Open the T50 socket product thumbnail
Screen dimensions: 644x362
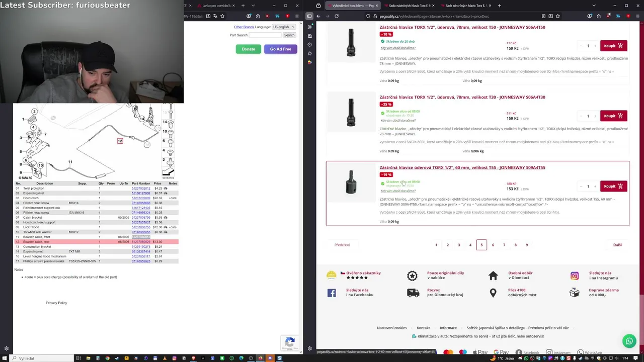(x=351, y=42)
